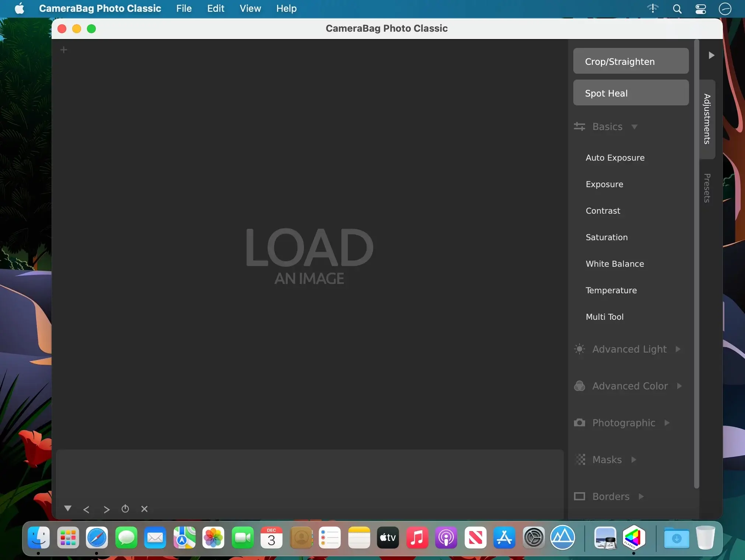
Task: Open Finder from the Dock
Action: [39, 538]
